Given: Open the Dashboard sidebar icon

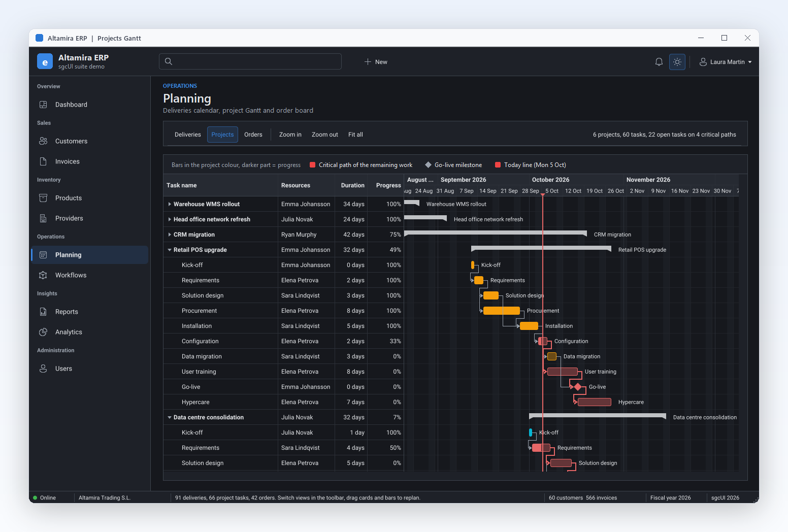Looking at the screenshot, I should 43,105.
